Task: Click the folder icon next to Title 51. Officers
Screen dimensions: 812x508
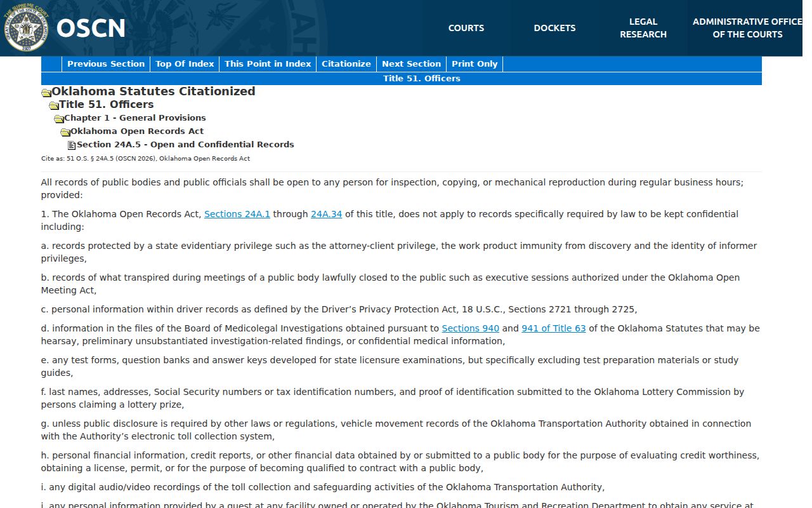Action: (54, 105)
